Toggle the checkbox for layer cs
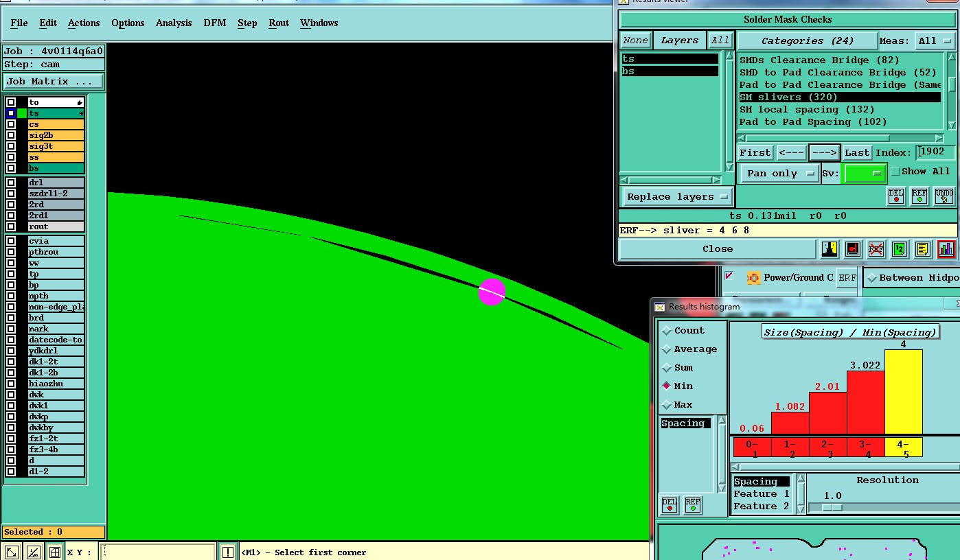The height and width of the screenshot is (560, 960). pyautogui.click(x=11, y=124)
